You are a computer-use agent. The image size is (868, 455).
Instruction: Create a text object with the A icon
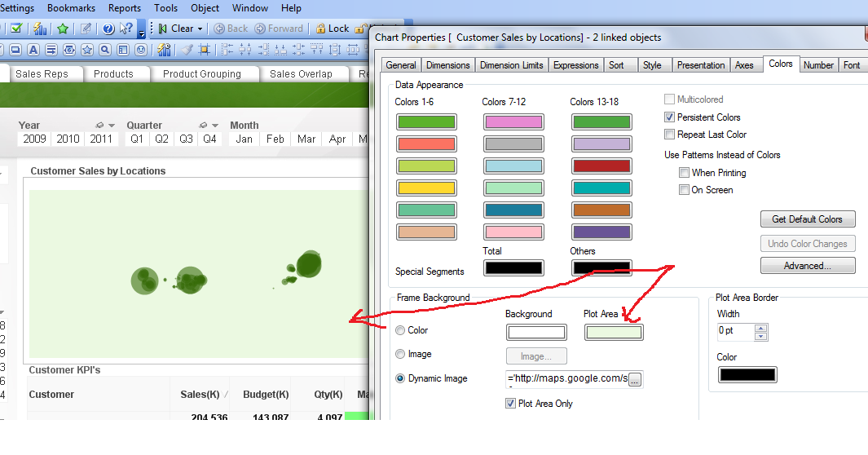(33, 50)
